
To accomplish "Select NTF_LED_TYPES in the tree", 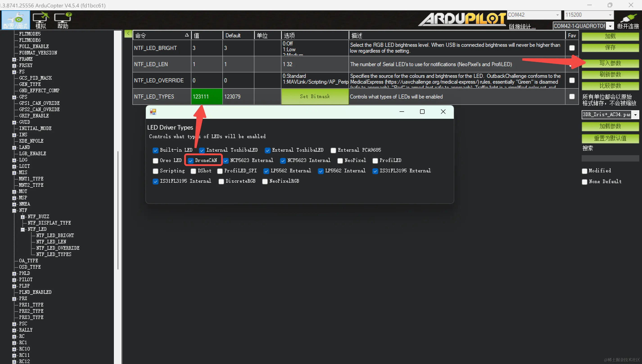I will point(54,254).
